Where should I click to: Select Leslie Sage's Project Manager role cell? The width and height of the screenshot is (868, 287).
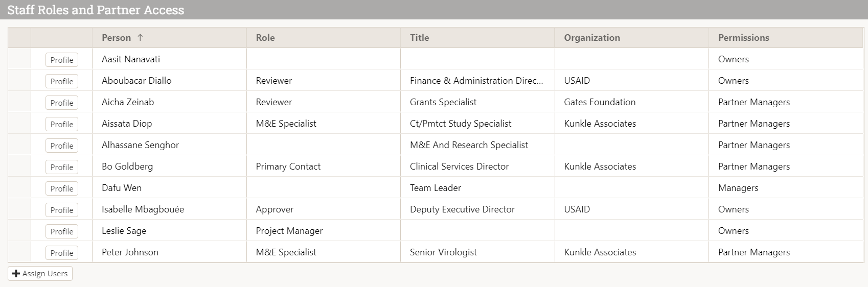pos(289,231)
